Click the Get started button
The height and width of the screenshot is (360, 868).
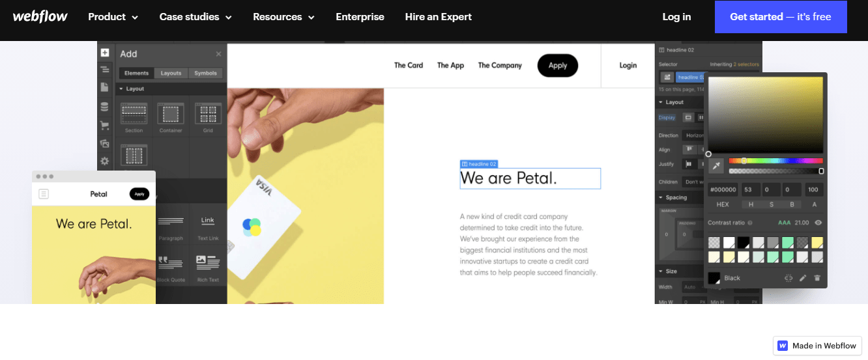[x=781, y=17]
